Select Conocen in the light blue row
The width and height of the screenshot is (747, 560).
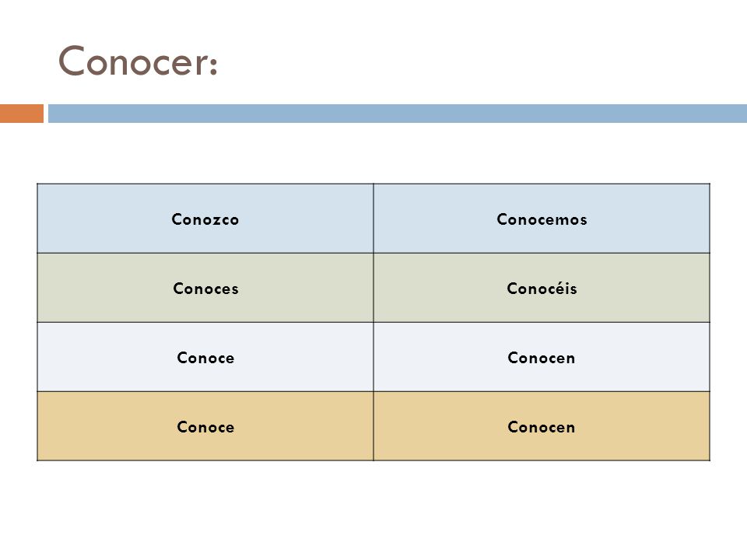click(542, 358)
